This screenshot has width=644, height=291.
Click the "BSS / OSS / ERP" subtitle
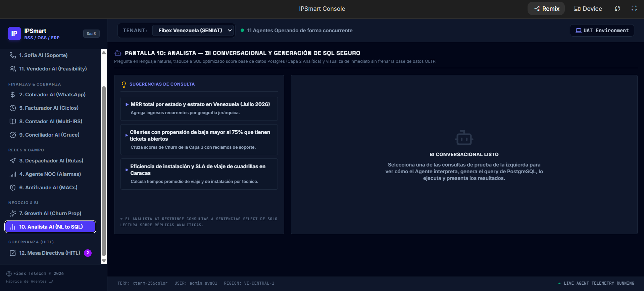pos(42,38)
